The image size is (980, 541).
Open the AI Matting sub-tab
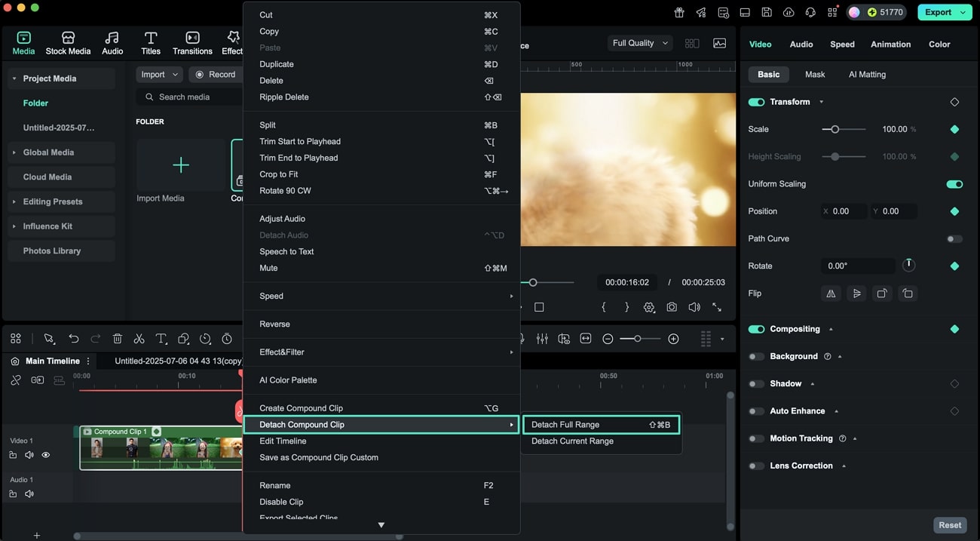(867, 75)
